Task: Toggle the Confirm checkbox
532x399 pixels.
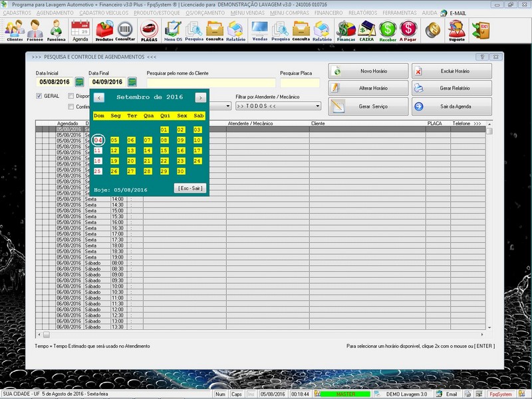Action: coord(70,106)
